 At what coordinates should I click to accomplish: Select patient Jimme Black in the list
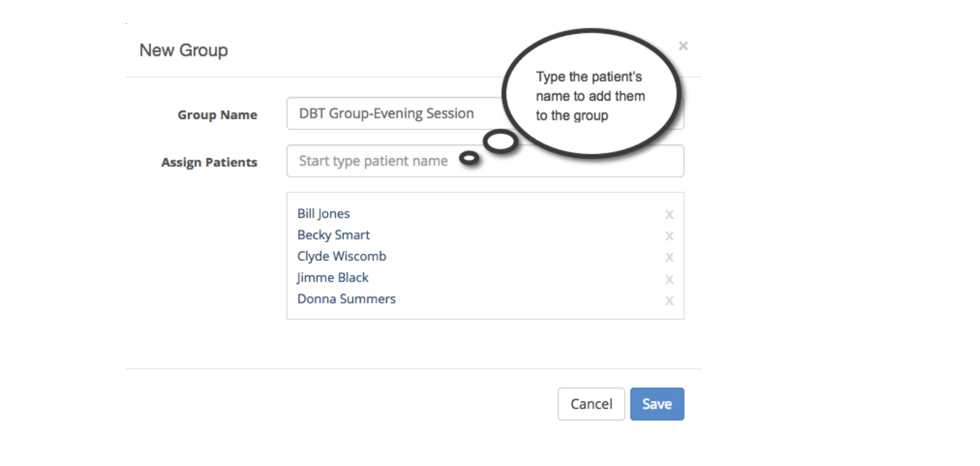pos(332,277)
